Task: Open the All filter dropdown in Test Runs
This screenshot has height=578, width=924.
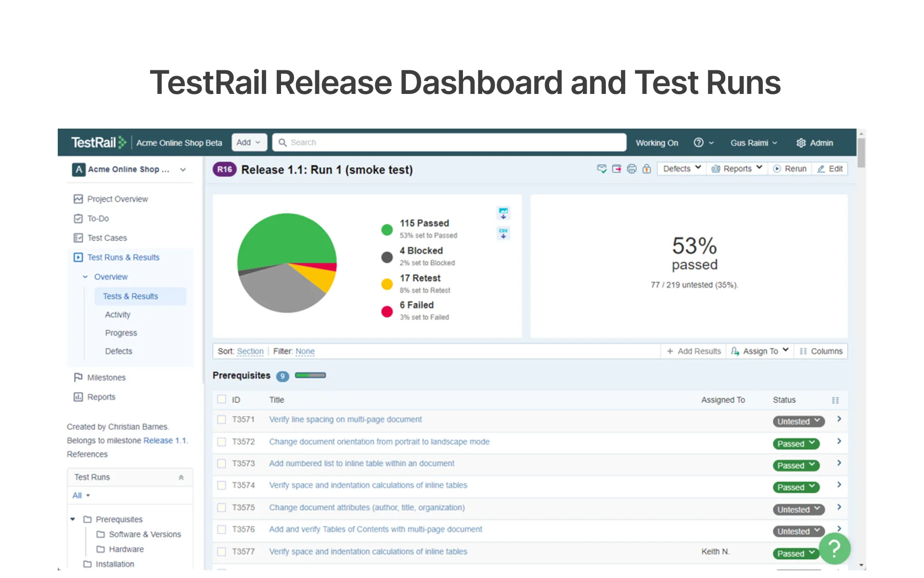Action: 81,495
